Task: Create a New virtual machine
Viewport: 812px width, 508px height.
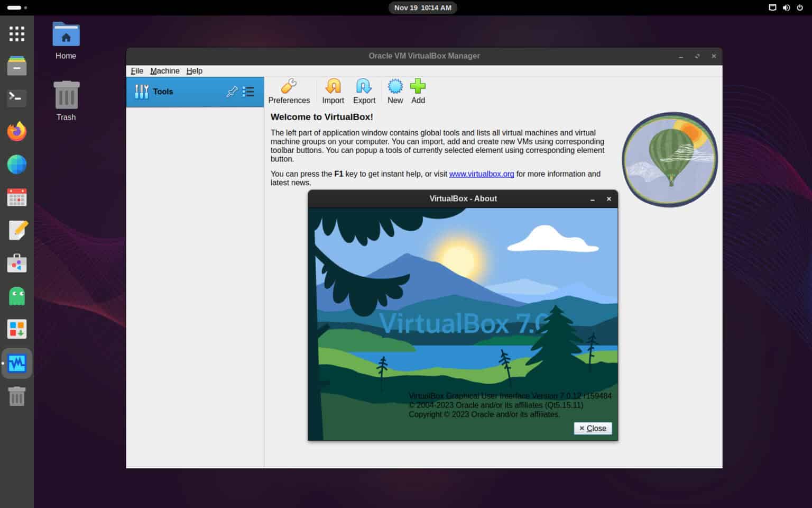Action: [x=395, y=91]
